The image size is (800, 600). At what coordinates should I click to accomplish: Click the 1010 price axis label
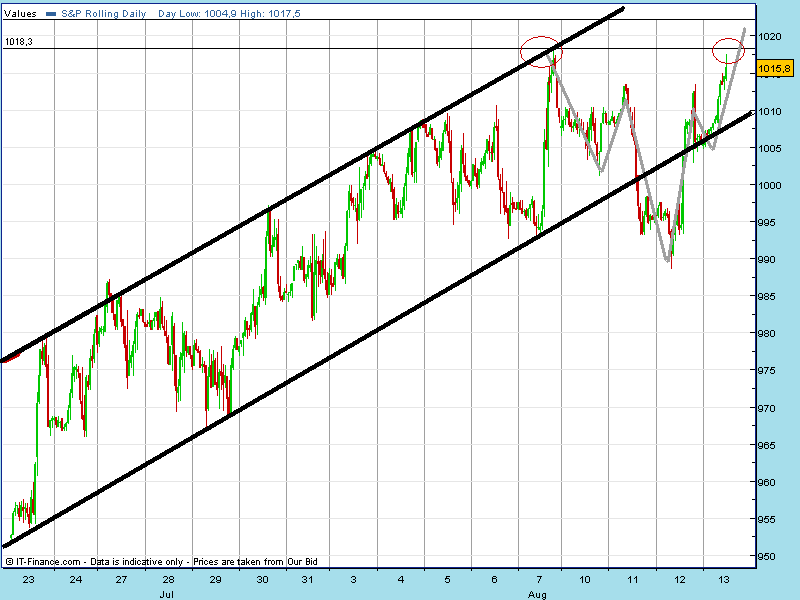770,112
